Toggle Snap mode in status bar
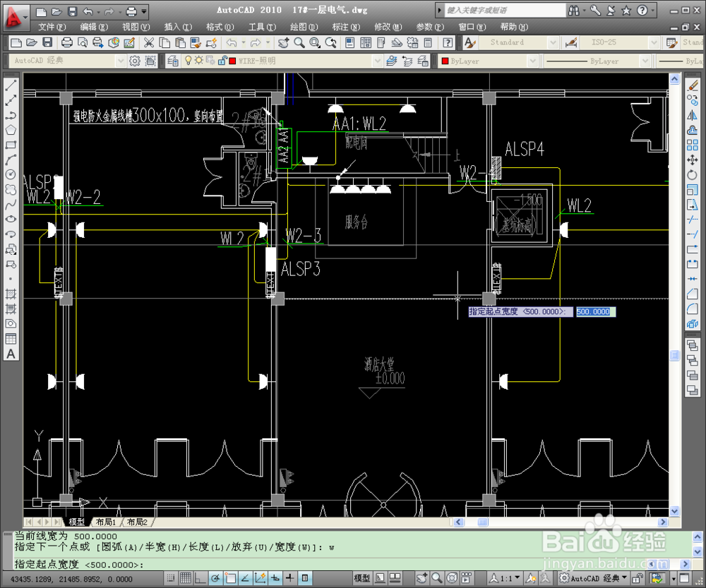706x588 pixels. click(171, 578)
